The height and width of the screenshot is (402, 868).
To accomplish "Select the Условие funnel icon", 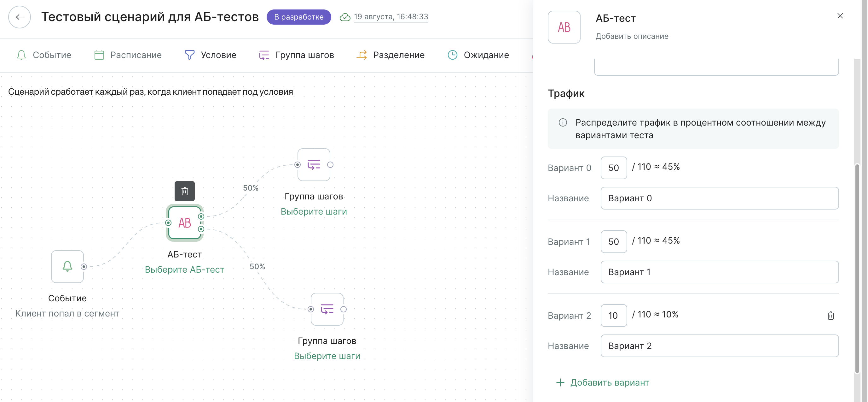I will point(189,55).
